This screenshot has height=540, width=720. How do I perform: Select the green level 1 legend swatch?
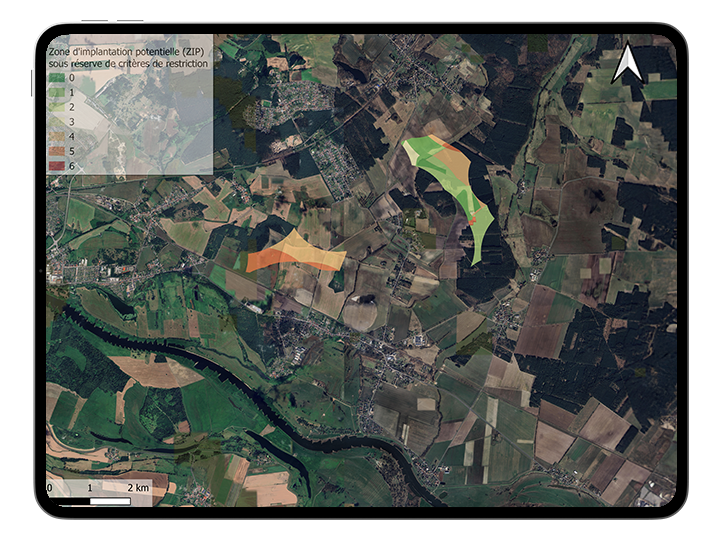tap(57, 91)
